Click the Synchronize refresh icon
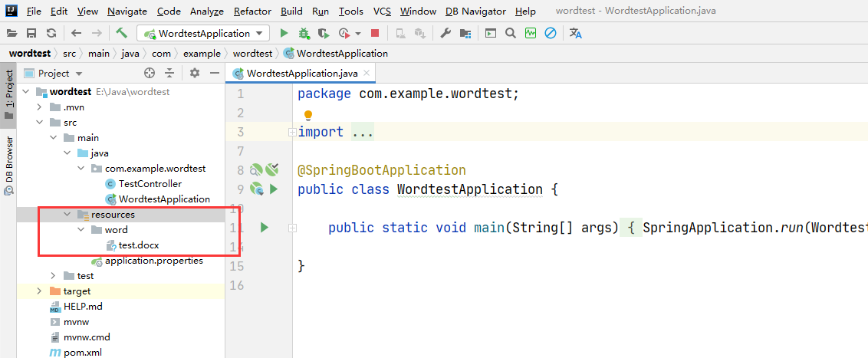The height and width of the screenshot is (358, 868). [51, 33]
